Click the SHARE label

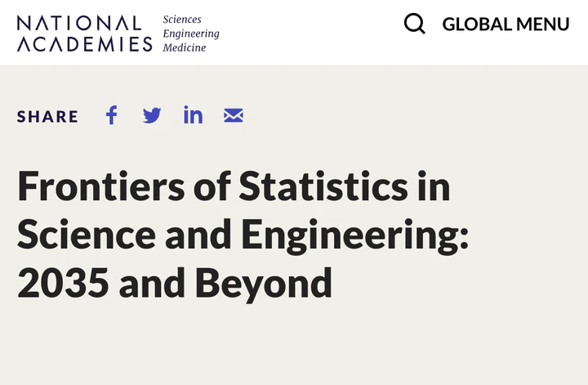click(x=48, y=116)
